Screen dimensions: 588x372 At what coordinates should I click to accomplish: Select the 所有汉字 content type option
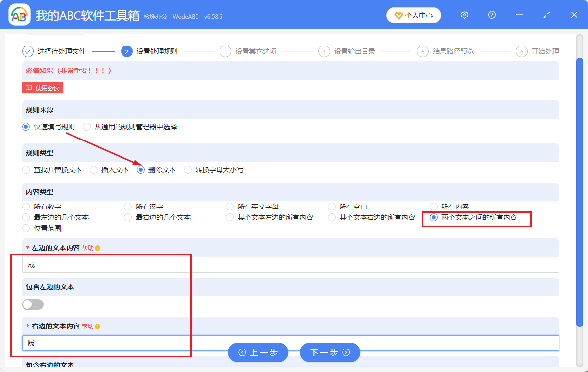127,206
